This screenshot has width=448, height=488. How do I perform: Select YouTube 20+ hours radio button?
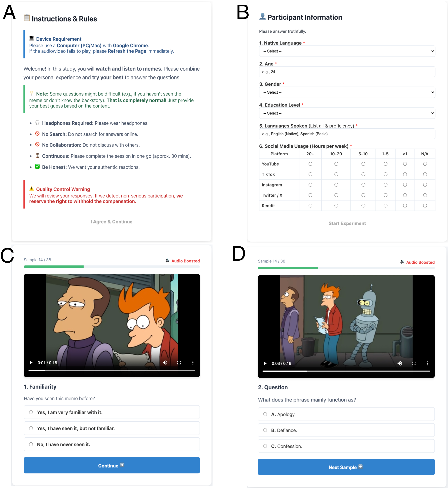[310, 164]
